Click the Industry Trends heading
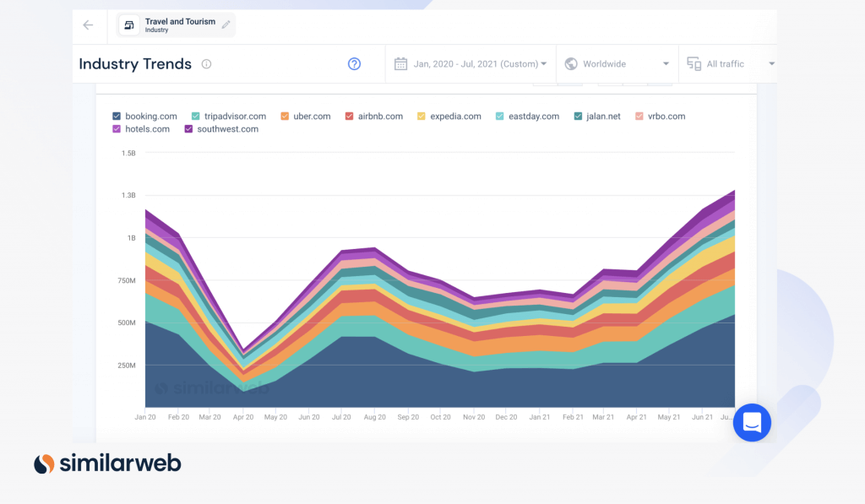The image size is (865, 504). click(135, 64)
